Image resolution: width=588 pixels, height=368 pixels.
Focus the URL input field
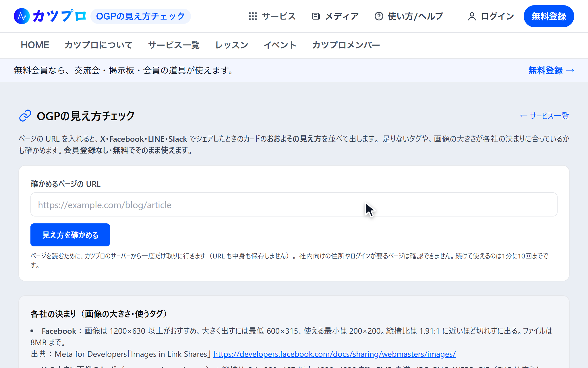[x=294, y=204]
